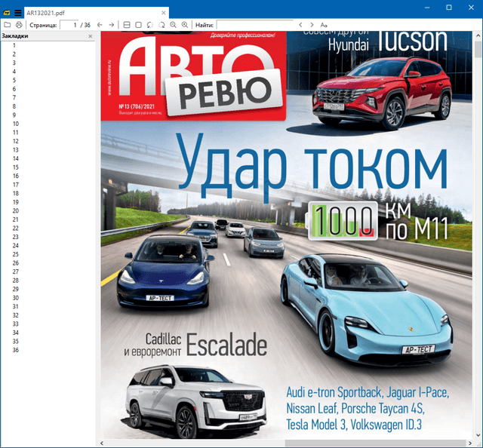Open a file with the folder icon
483x448 pixels.
(8, 25)
